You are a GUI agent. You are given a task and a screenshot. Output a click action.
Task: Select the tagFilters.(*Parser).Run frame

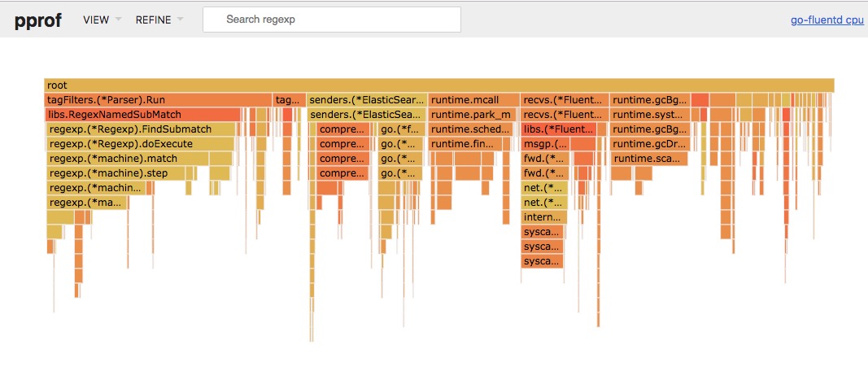158,100
